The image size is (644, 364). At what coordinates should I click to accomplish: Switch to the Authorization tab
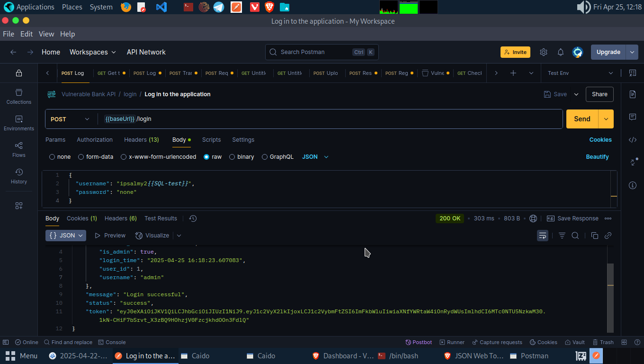tap(95, 140)
